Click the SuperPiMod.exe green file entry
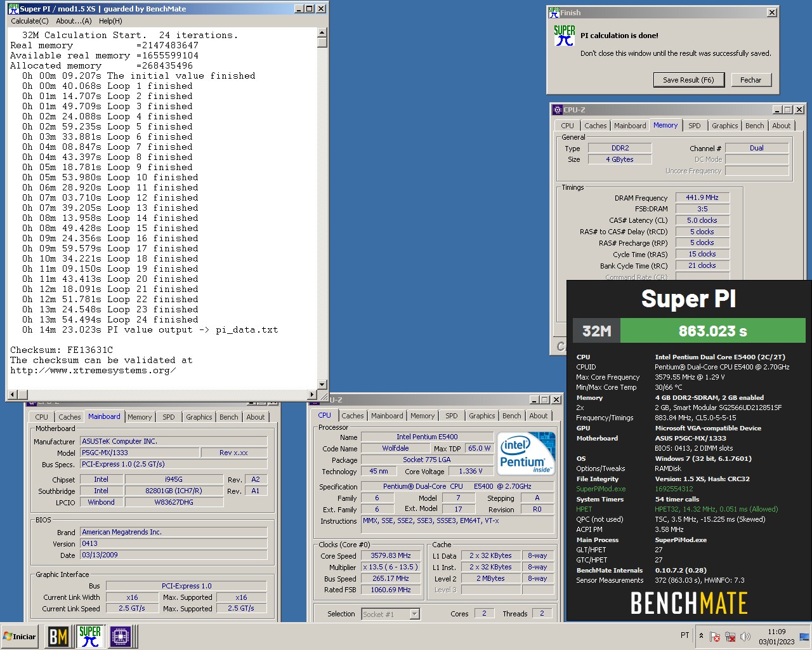Viewport: 812px width, 650px height. click(601, 489)
